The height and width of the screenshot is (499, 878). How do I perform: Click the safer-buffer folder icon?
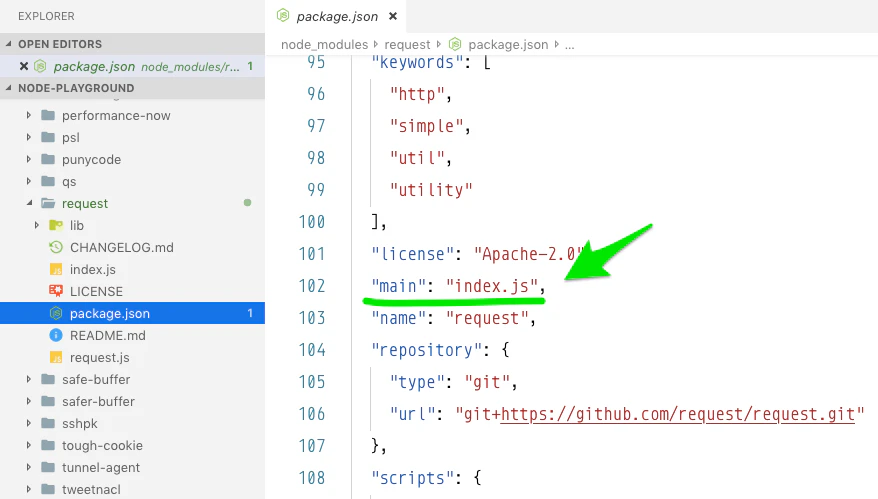[48, 401]
